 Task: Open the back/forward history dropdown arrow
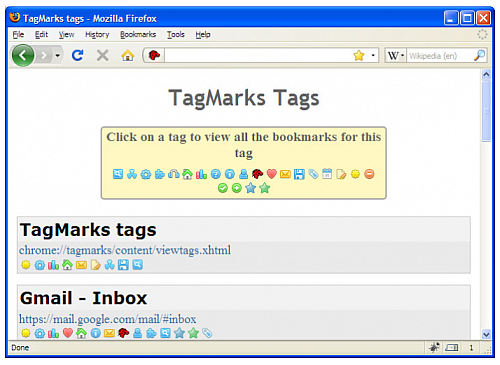[58, 55]
